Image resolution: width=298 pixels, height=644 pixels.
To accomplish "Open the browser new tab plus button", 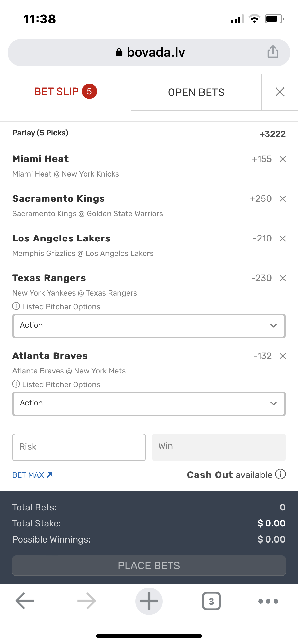I will point(149,601).
